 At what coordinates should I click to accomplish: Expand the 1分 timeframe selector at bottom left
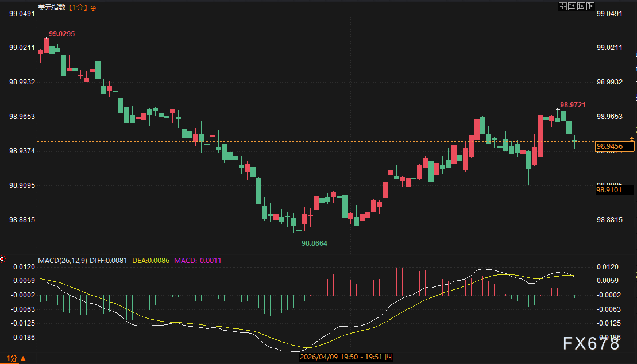11,358
